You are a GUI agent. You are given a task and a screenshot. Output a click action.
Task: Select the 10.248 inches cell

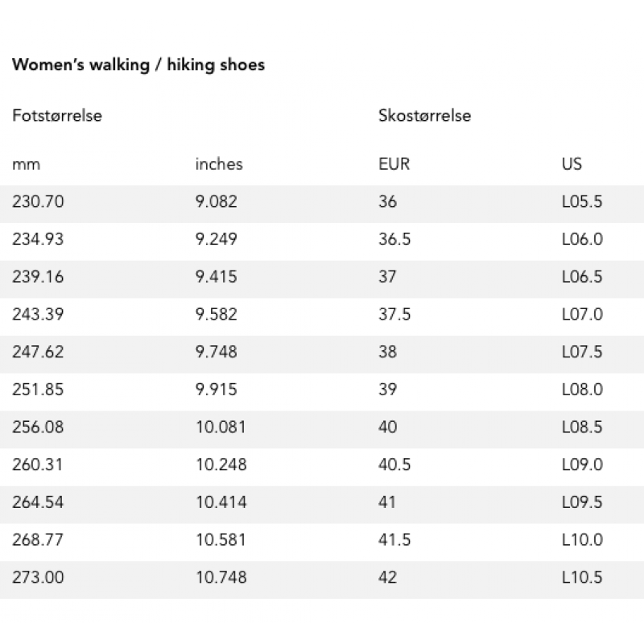pyautogui.click(x=221, y=464)
